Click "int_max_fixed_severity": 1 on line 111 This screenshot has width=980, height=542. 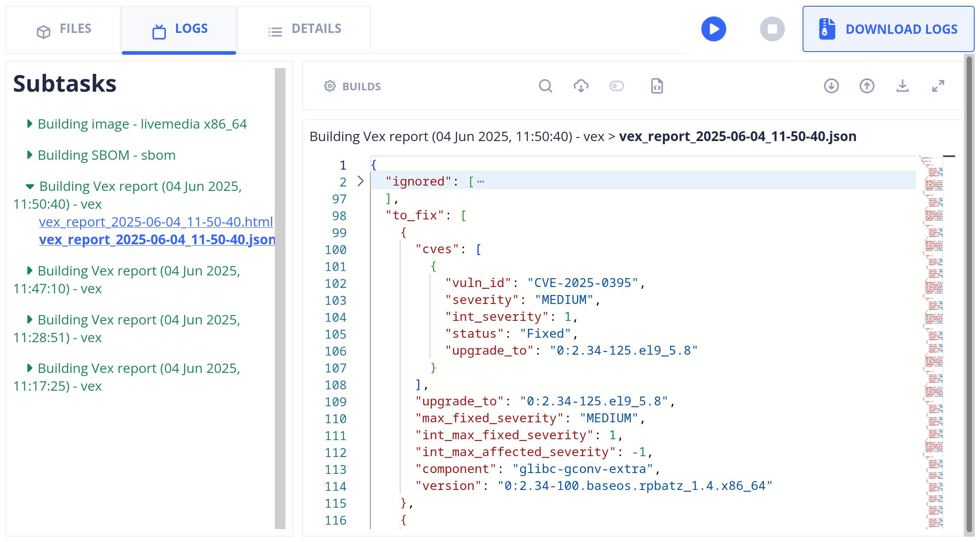coord(519,435)
